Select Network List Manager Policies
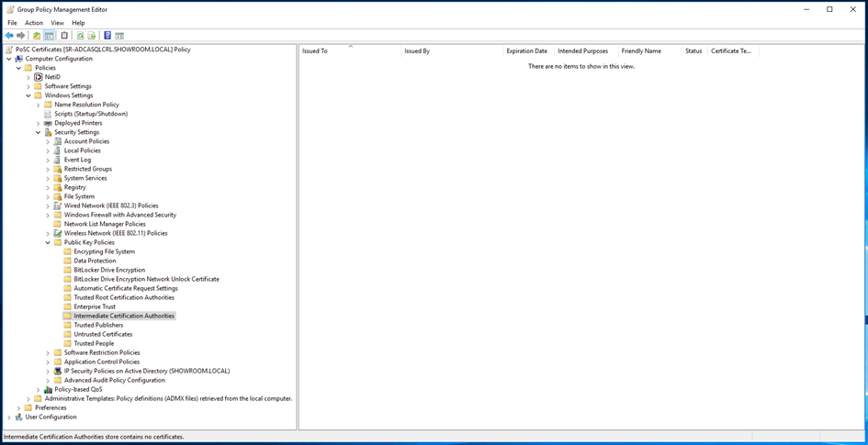 (x=105, y=224)
